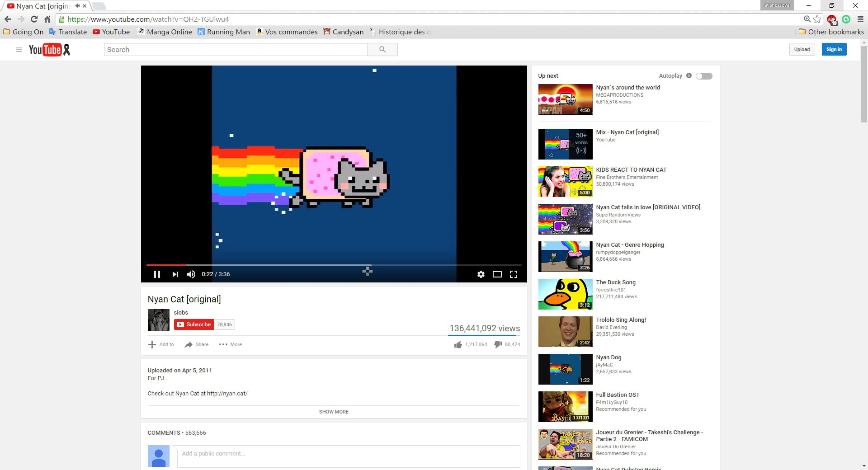The width and height of the screenshot is (868, 470).
Task: Open Manga Online bookmark
Action: (165, 32)
